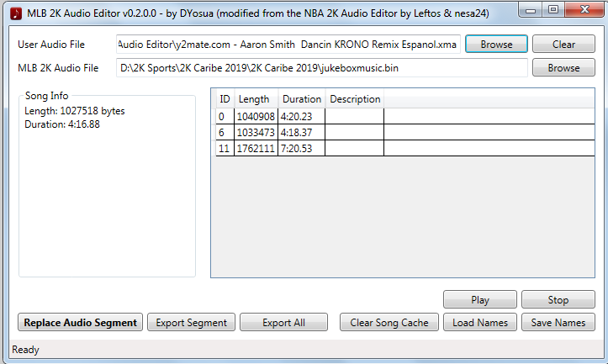Browse for the MLB 2K Audio File
Viewport: 608px width, 364px height.
tap(563, 68)
